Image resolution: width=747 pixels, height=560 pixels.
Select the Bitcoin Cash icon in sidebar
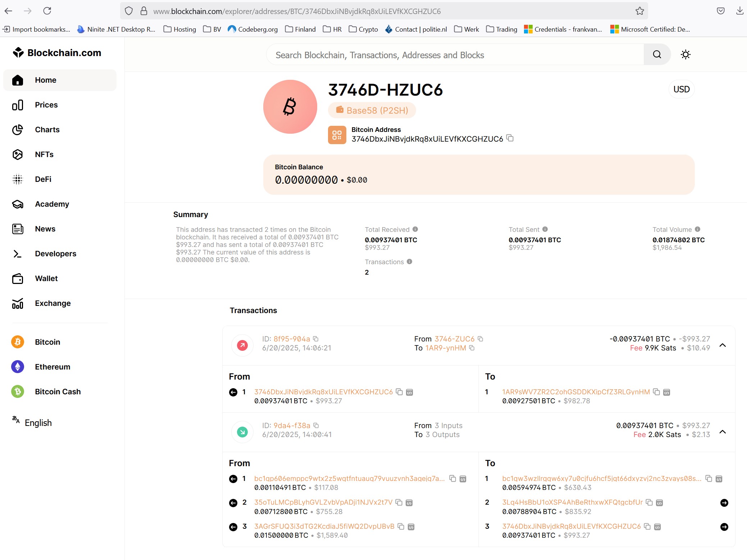pos(18,391)
